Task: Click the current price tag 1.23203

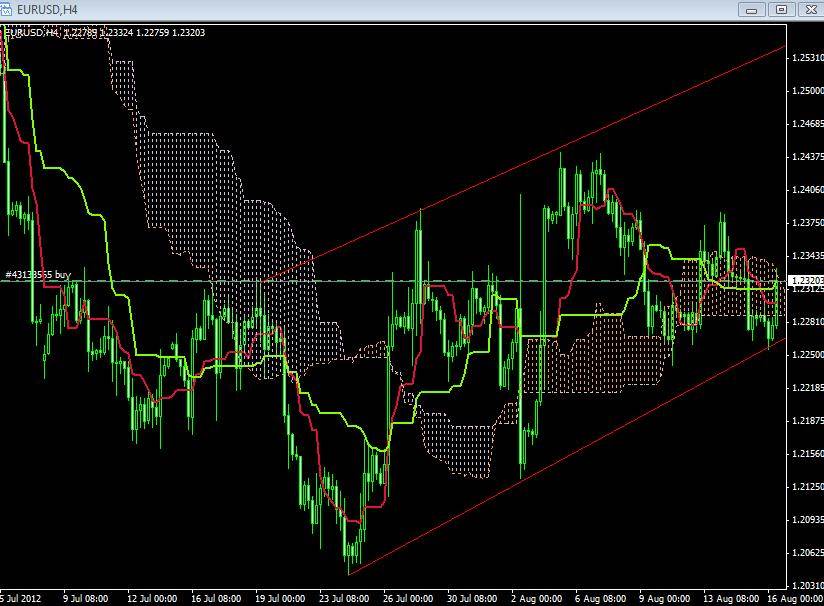Action: (807, 281)
